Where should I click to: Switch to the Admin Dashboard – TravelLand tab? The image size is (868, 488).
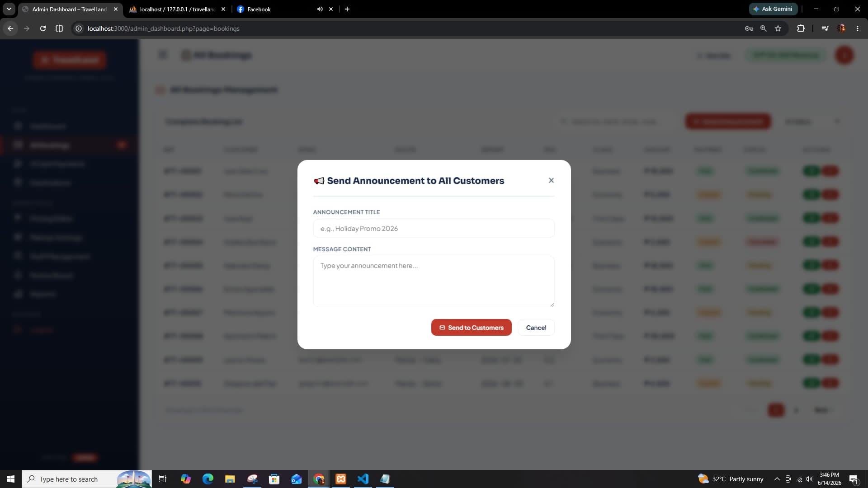pyautogui.click(x=69, y=9)
